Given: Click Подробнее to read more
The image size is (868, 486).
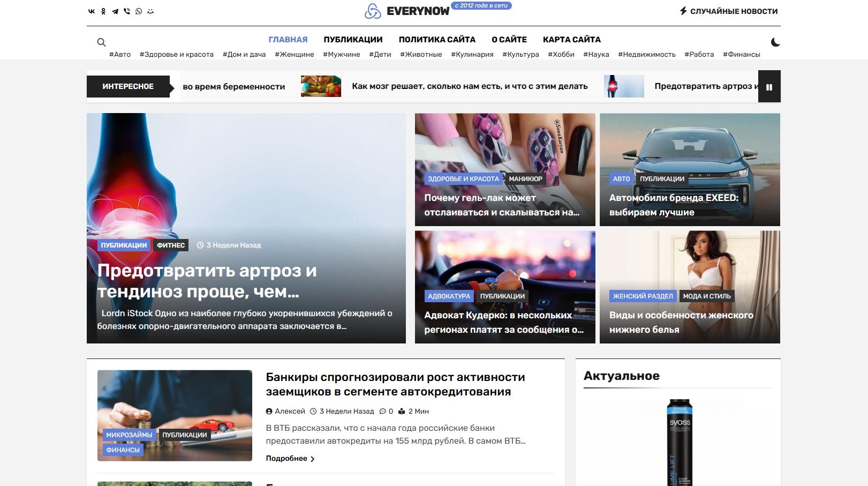Looking at the screenshot, I should 290,459.
